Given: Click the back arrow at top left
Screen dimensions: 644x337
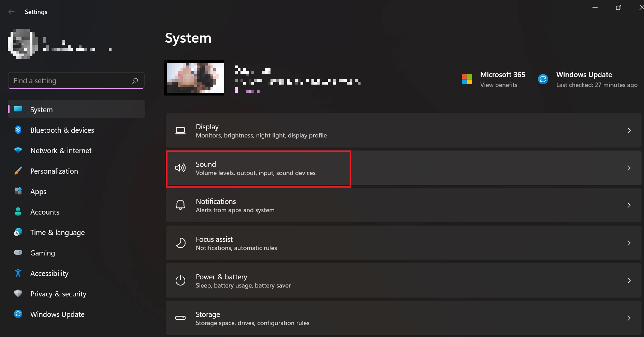Looking at the screenshot, I should click(12, 11).
